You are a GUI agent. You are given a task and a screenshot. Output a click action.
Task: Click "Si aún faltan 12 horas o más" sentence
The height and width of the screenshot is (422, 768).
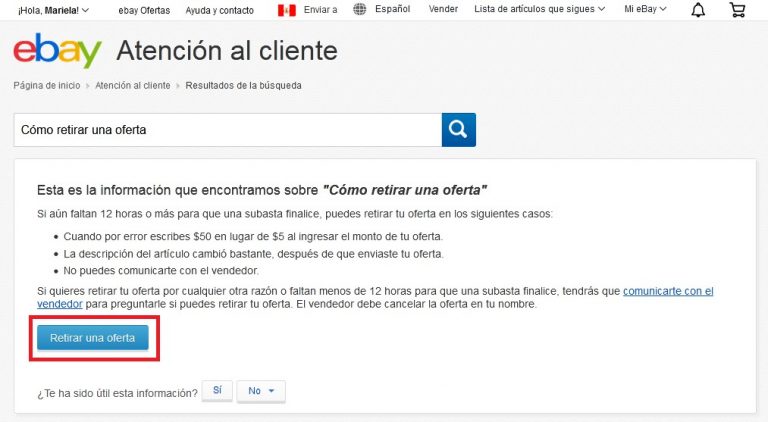click(x=294, y=214)
